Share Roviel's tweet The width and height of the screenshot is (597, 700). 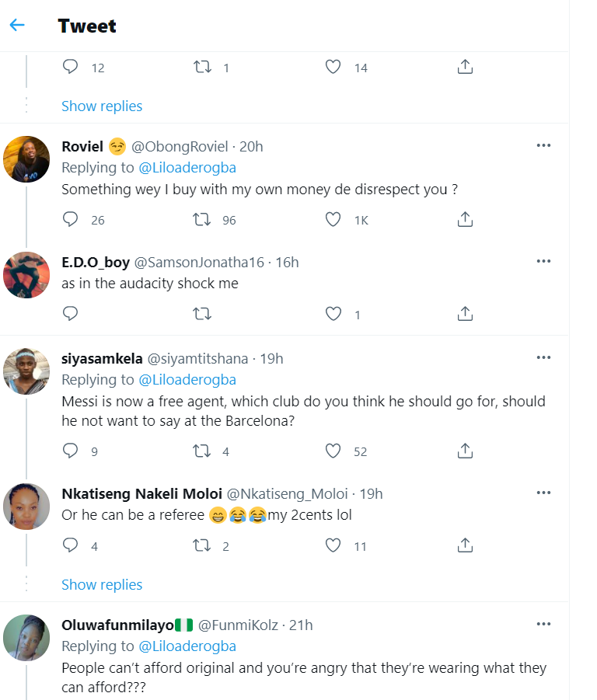point(465,220)
